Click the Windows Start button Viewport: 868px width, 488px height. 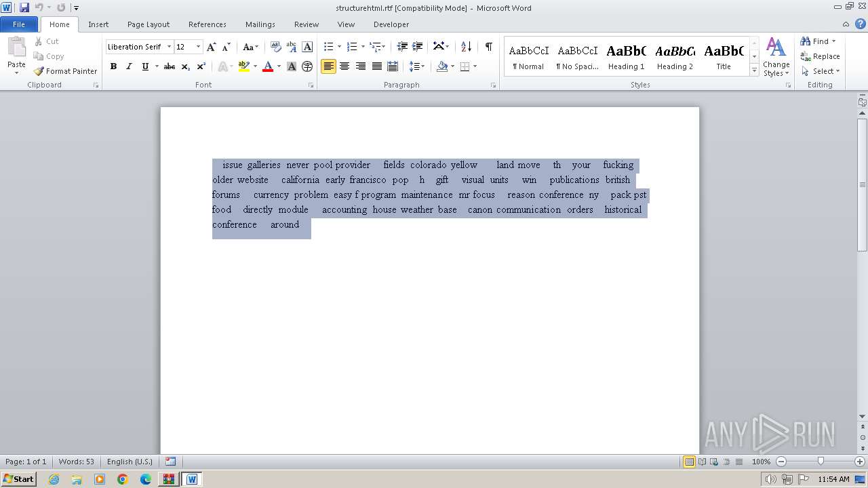18,479
